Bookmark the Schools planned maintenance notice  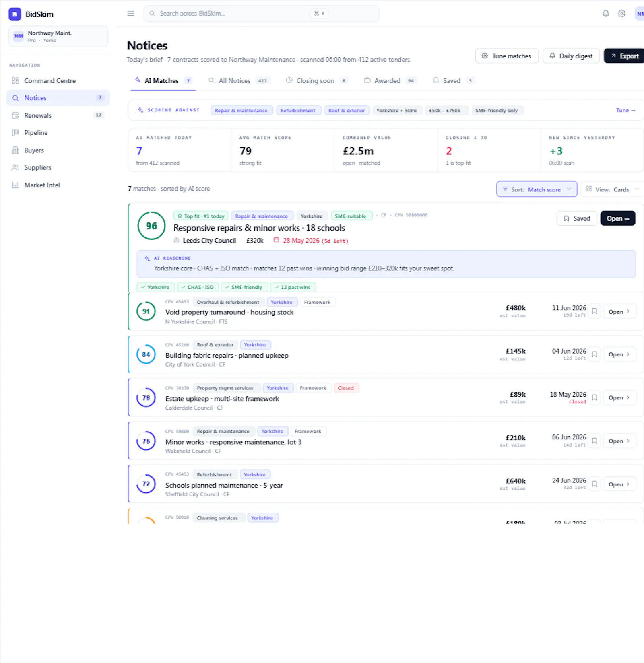coord(594,484)
